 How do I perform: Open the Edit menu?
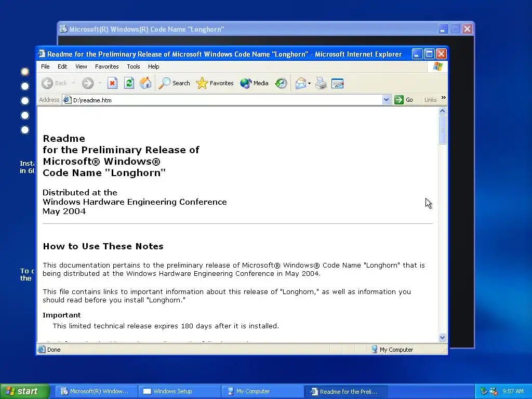pyautogui.click(x=62, y=66)
